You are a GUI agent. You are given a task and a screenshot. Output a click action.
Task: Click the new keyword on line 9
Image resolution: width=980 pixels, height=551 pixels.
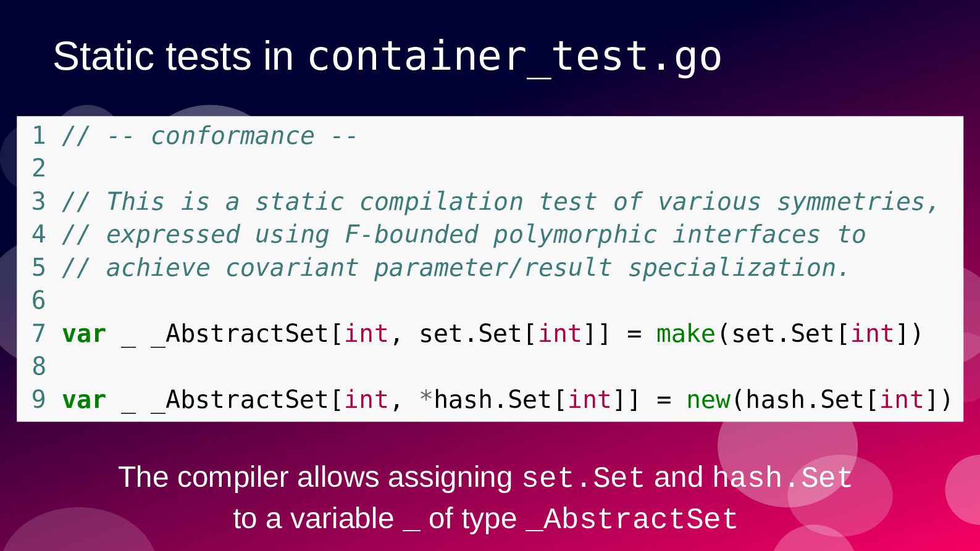pyautogui.click(x=708, y=400)
